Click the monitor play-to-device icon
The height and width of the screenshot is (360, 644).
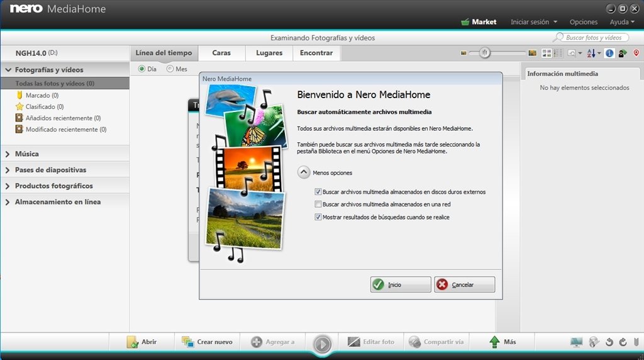point(576,342)
